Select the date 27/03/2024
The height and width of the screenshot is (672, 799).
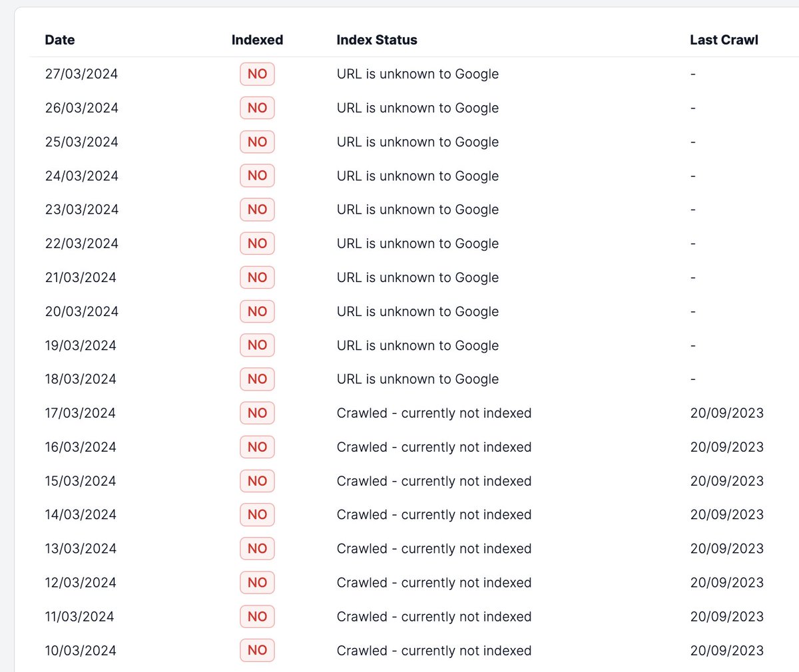[x=81, y=74]
